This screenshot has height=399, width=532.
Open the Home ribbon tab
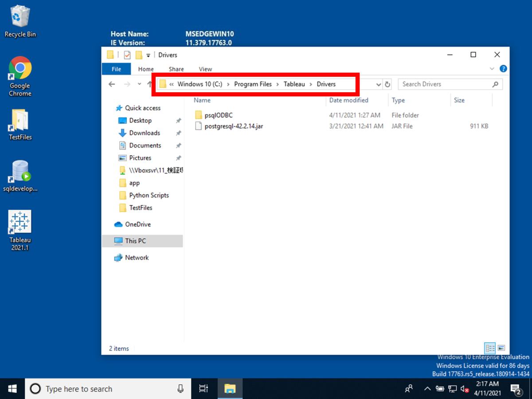pos(146,69)
